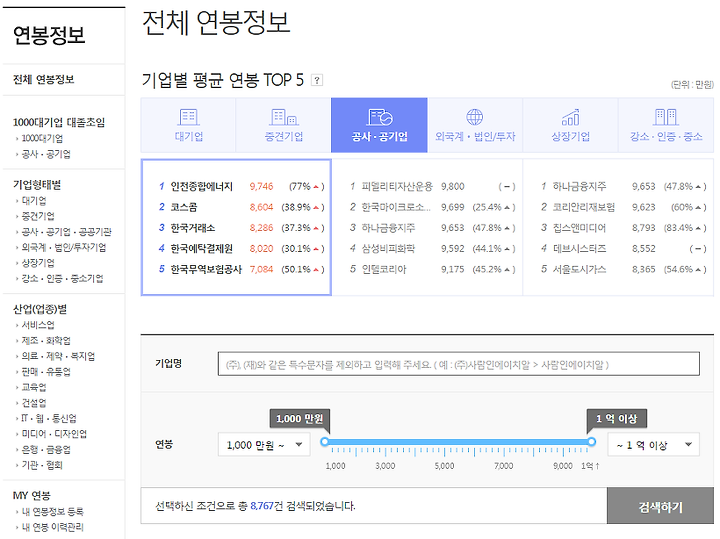Click 코리안리재보험 in the right list

[x=584, y=207]
